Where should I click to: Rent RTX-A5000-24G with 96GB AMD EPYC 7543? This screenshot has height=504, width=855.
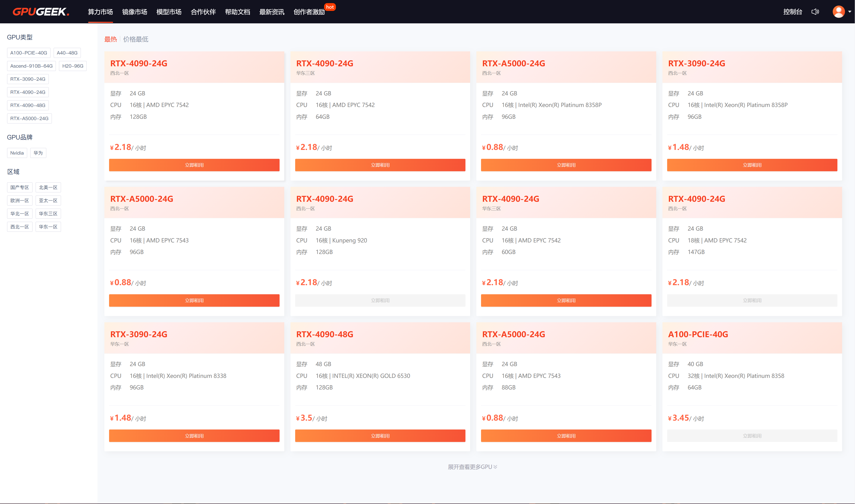coord(194,300)
